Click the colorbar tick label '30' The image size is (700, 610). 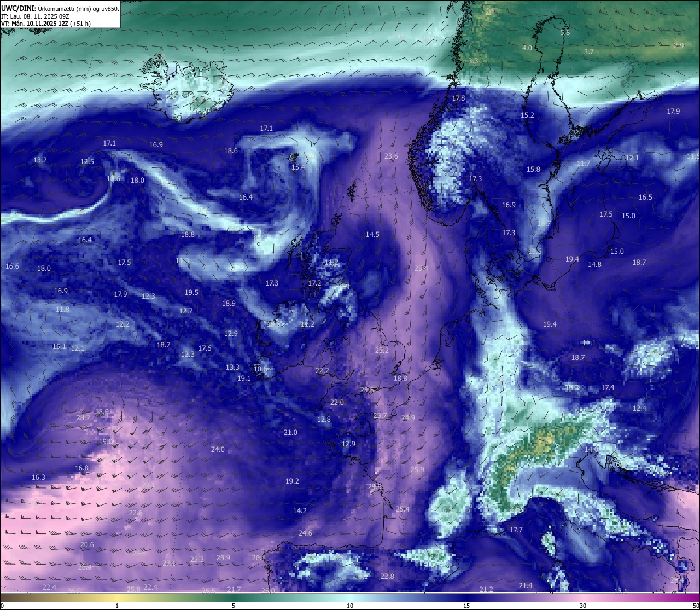[583, 606]
